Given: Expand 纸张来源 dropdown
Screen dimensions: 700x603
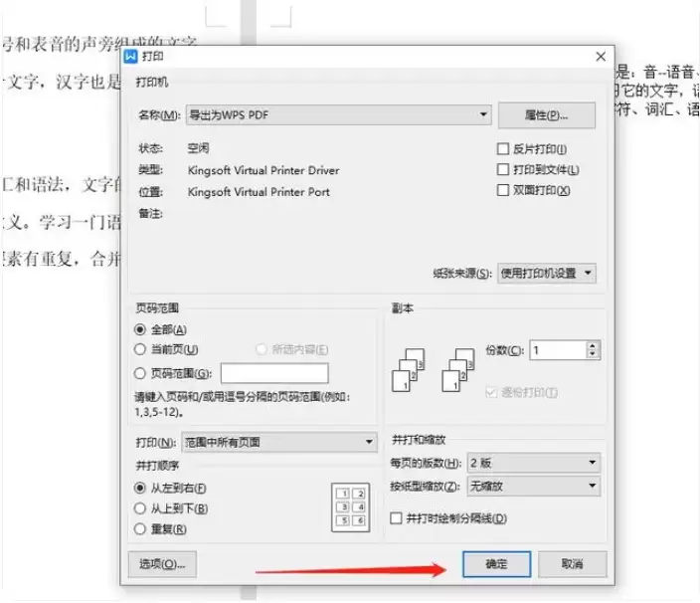Looking at the screenshot, I should pyautogui.click(x=547, y=273).
